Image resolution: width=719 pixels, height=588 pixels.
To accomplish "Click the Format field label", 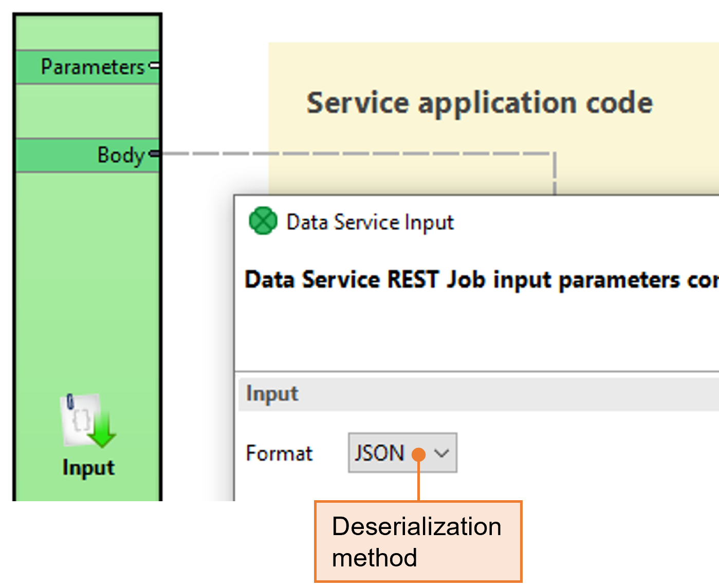I will [279, 453].
